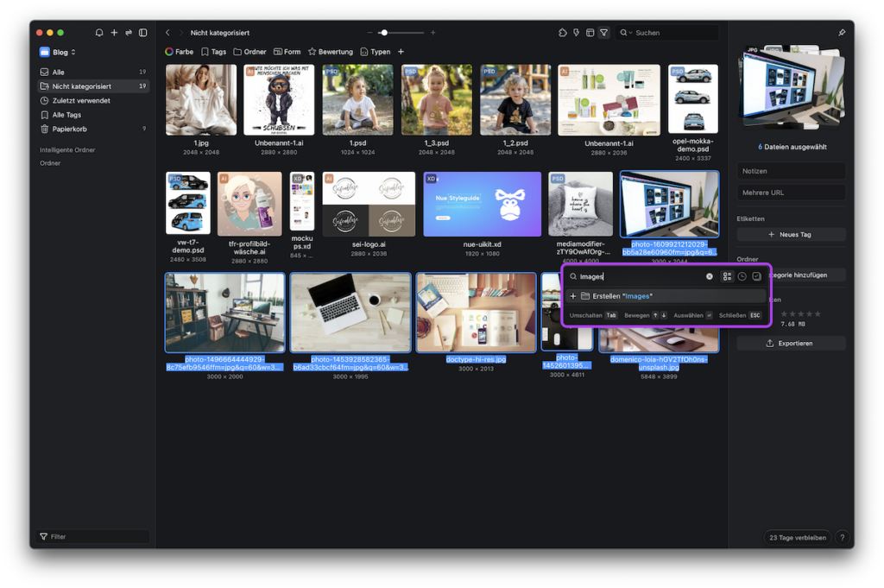Open help with the question mark icon

point(843,538)
